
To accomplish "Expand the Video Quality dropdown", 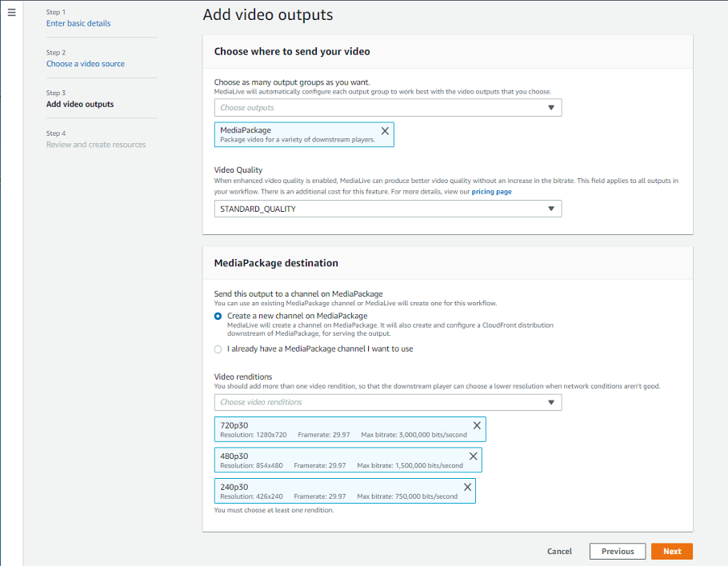I will [387, 209].
